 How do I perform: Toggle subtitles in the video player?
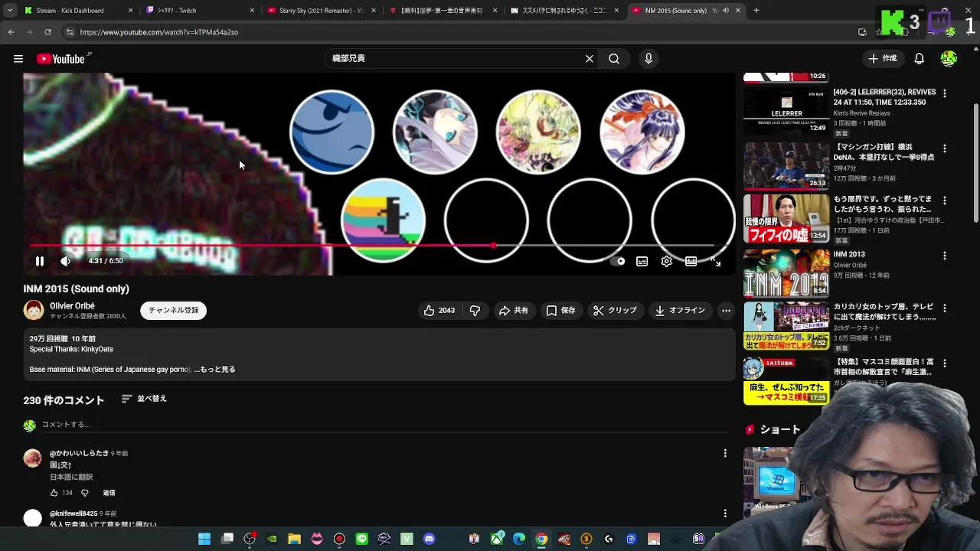[x=642, y=261]
